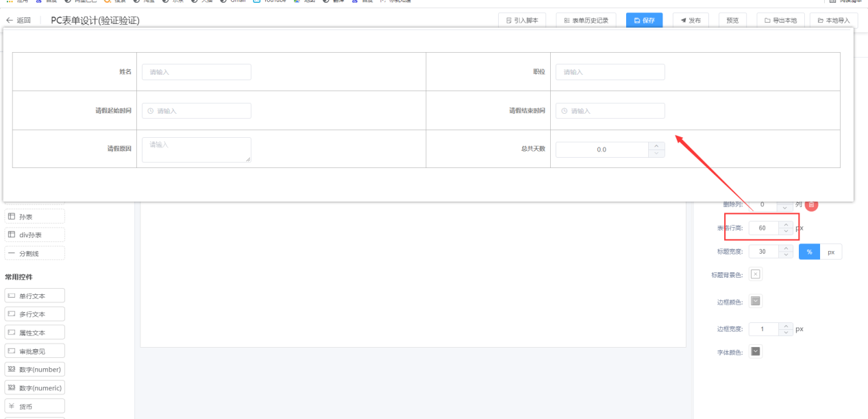Click the 引入脚本 button

tap(522, 21)
